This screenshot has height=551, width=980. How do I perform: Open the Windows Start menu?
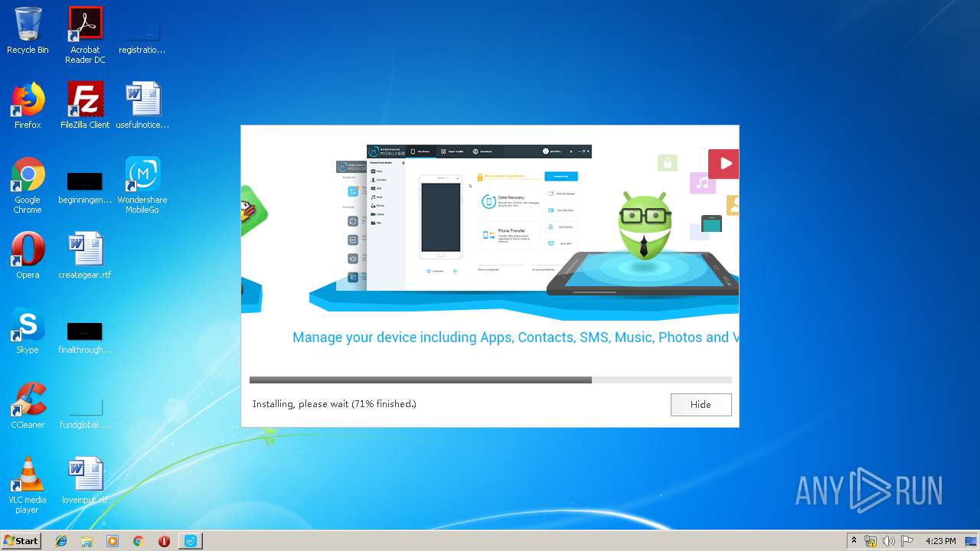(x=21, y=540)
